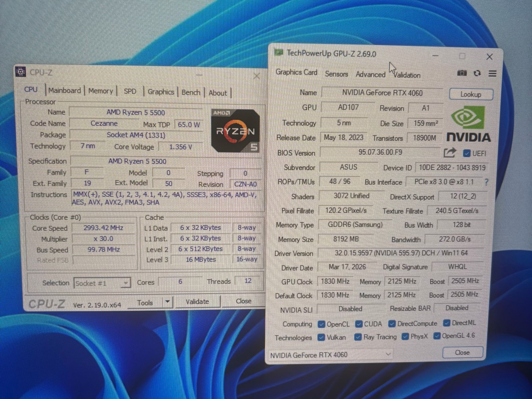Screen dimensions: 532x399
Task: Open the Sensors tab in GPU-Z
Action: [336, 74]
